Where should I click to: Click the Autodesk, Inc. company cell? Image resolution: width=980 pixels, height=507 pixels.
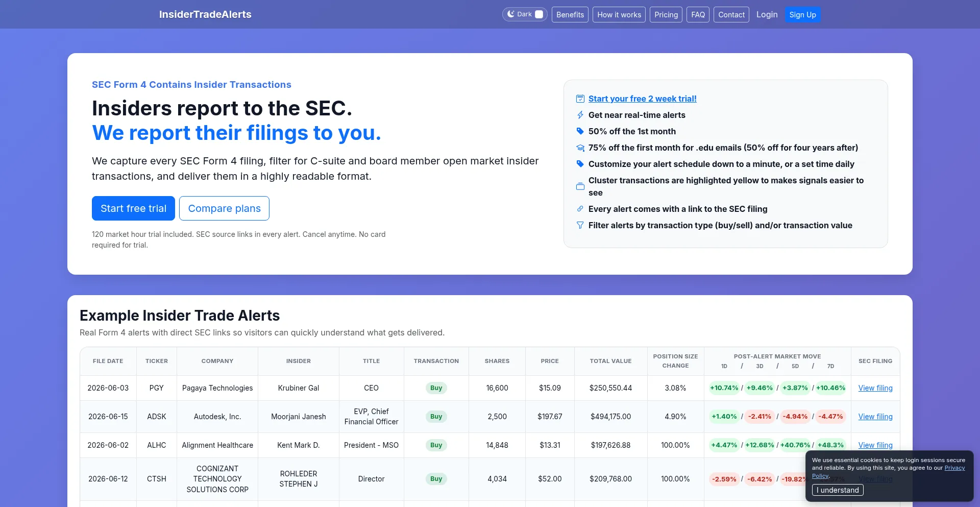click(x=217, y=417)
